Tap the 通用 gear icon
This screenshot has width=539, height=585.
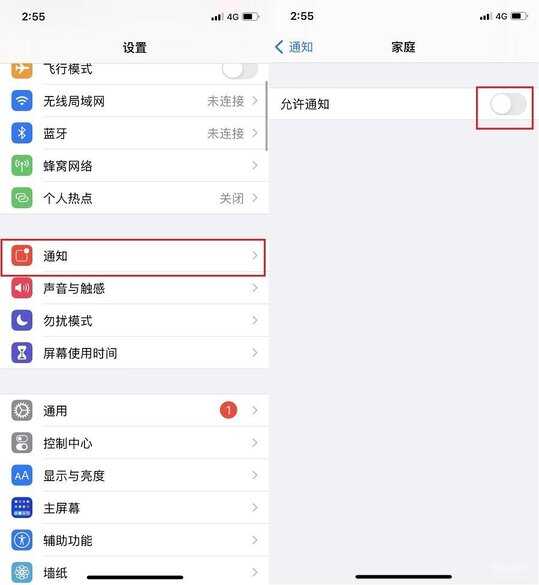point(22,410)
